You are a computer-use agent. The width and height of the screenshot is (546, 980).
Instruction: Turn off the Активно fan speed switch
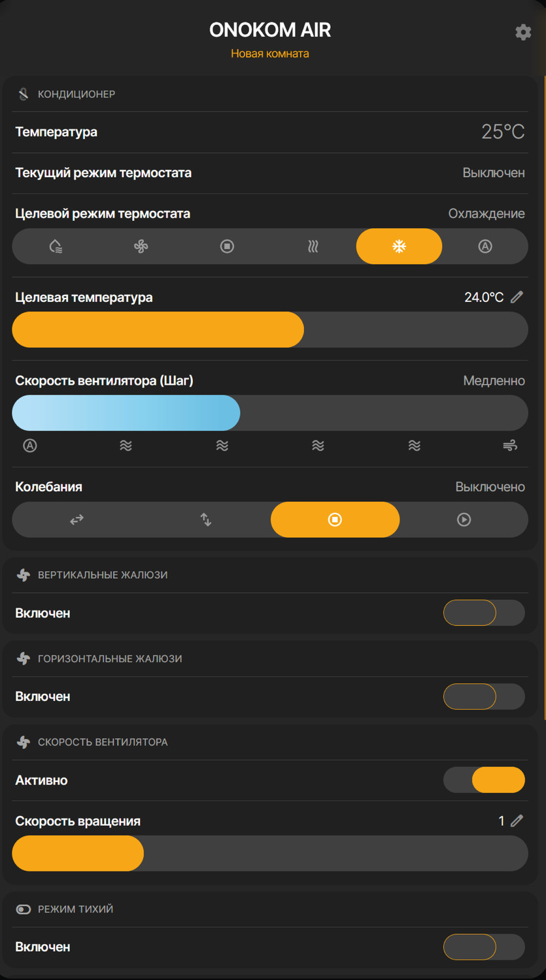[484, 780]
